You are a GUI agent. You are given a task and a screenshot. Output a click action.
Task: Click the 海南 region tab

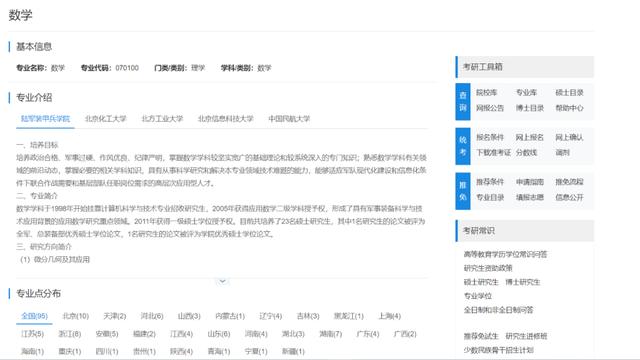[32, 351]
